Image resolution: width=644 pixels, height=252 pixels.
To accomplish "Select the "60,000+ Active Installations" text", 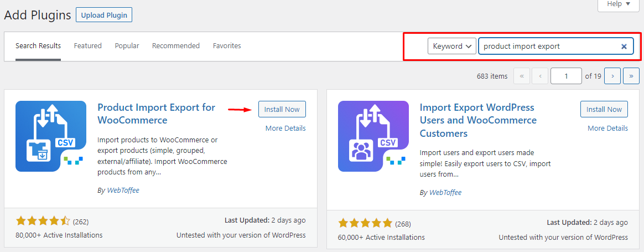I will click(x=382, y=238).
